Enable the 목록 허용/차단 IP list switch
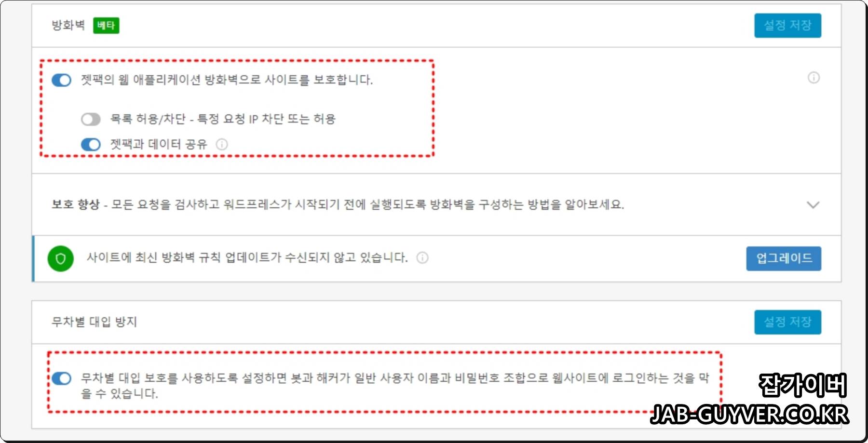This screenshot has width=868, height=443. click(x=91, y=119)
